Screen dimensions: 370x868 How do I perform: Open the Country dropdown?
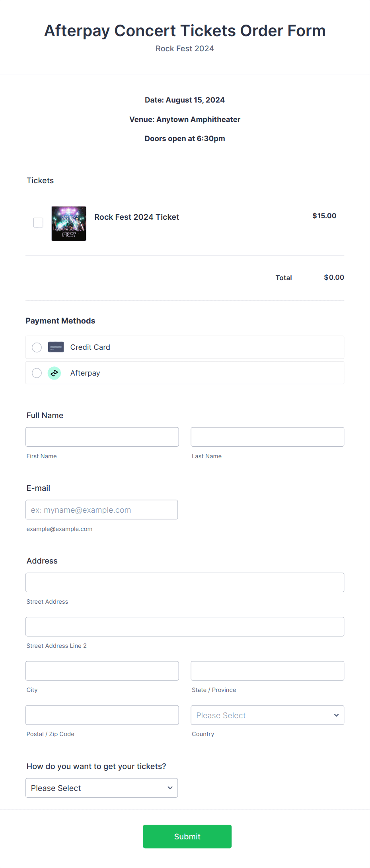coord(267,715)
